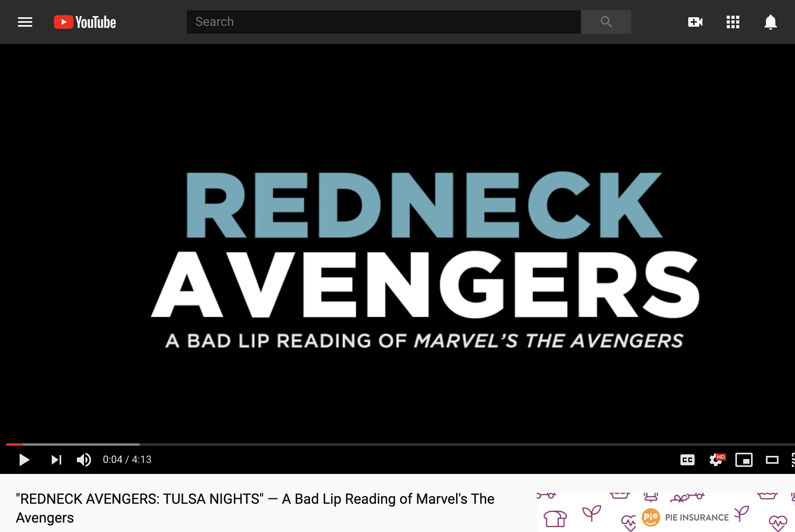Click the 0:04 / 4:13 time display
The image size is (795, 532).
coord(127,459)
